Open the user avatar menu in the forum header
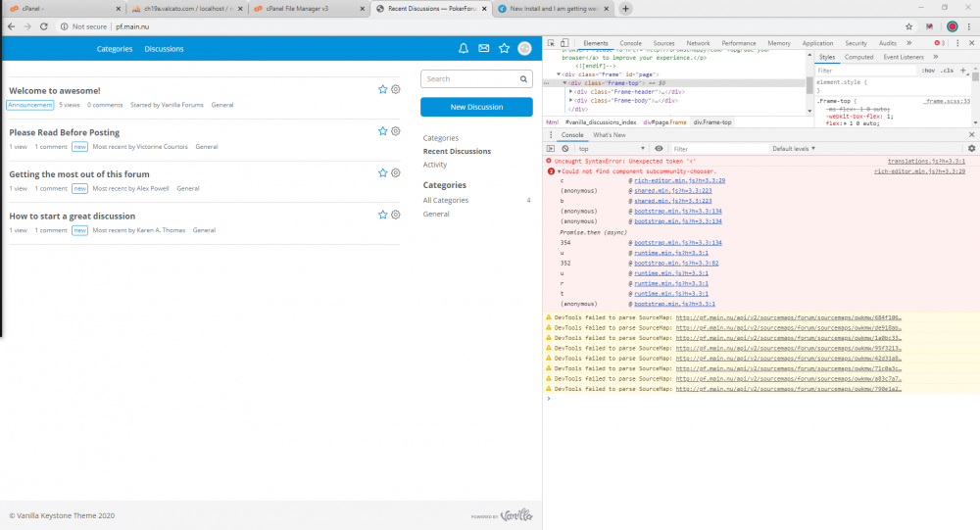 524,48
